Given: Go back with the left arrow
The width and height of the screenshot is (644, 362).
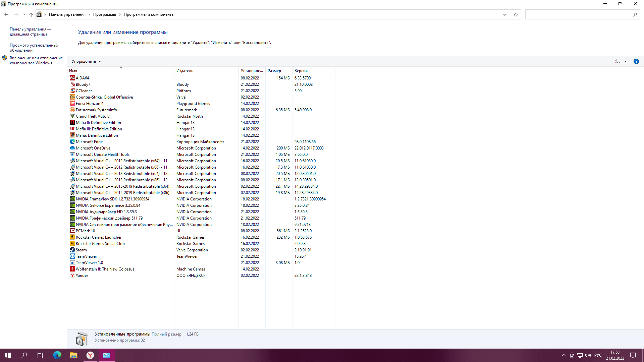Looking at the screenshot, I should [6, 14].
